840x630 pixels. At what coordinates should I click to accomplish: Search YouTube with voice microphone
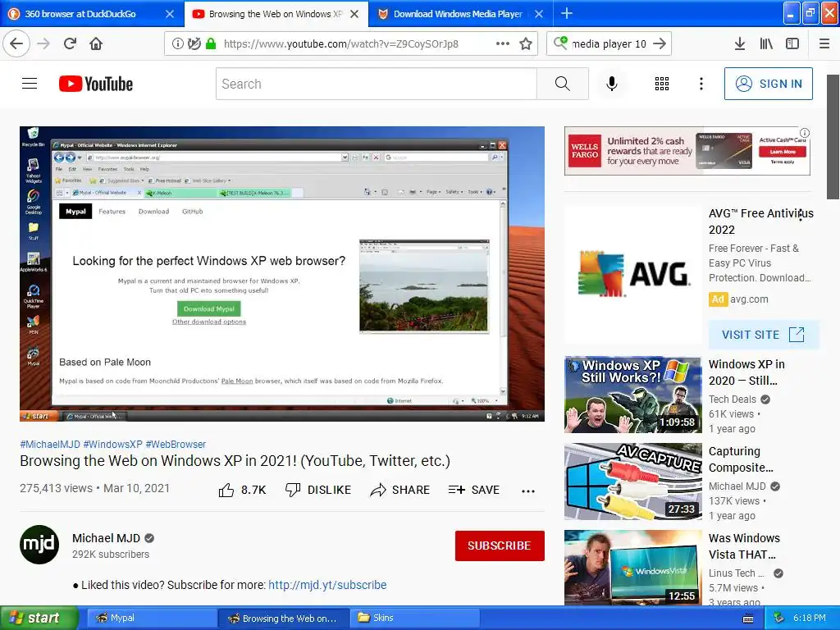point(612,84)
